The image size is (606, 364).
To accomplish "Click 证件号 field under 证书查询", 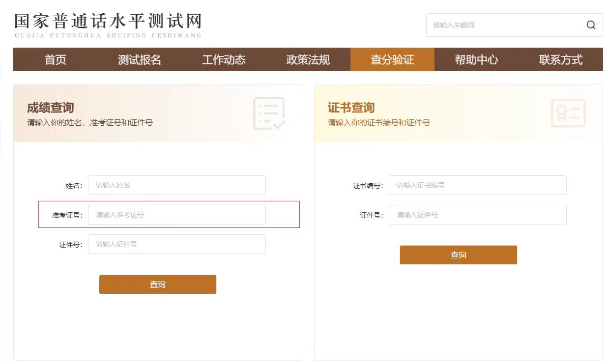I will tap(477, 215).
